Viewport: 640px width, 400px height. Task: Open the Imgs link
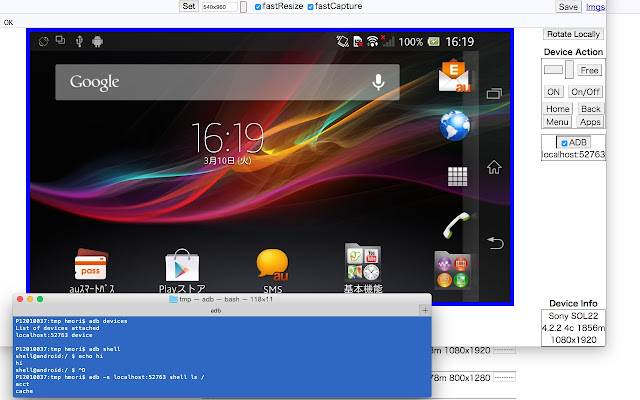[595, 7]
